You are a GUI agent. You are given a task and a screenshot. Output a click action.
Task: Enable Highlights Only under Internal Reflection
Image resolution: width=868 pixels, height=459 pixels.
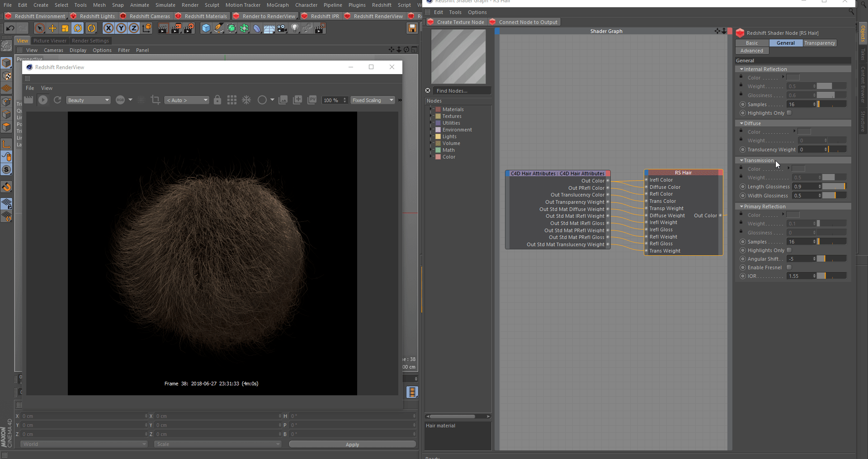789,113
